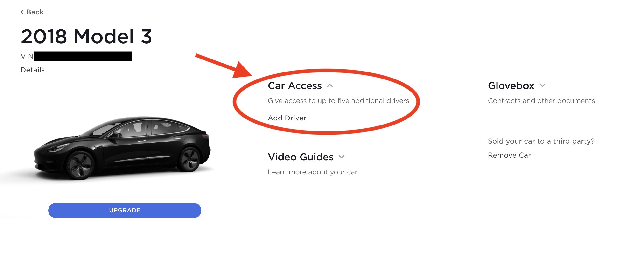Click the black Model 3 car image
Image resolution: width=644 pixels, height=276 pixels.
(x=122, y=148)
